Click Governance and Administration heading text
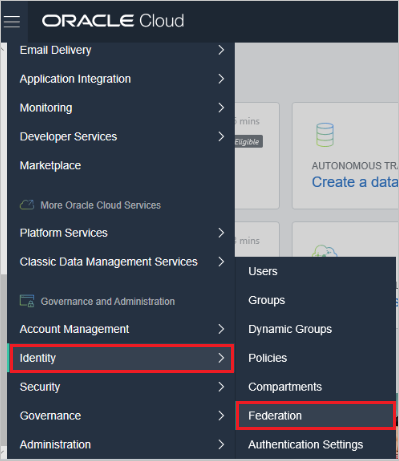The image size is (399, 461). click(x=108, y=301)
